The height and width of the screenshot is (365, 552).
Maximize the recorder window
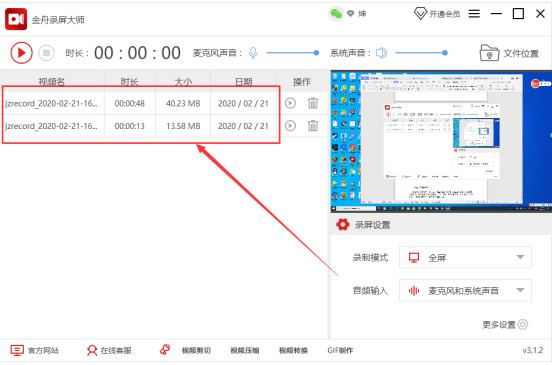click(x=518, y=14)
